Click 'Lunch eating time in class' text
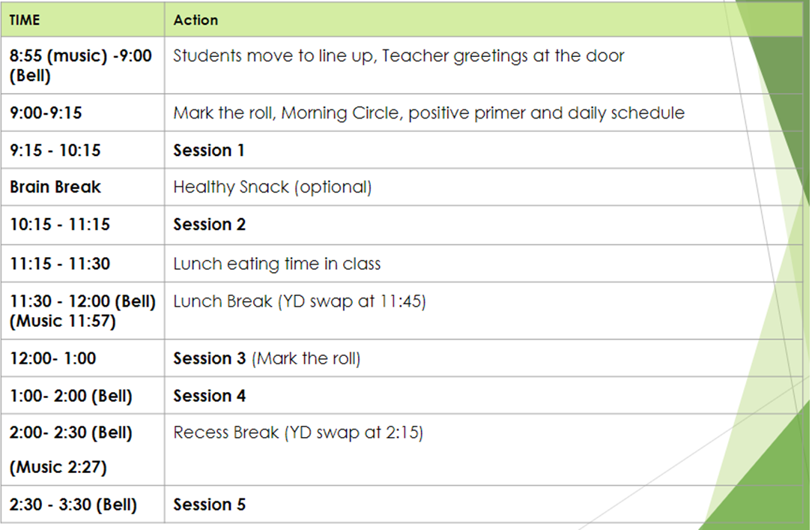The width and height of the screenshot is (812, 530). pos(276,264)
